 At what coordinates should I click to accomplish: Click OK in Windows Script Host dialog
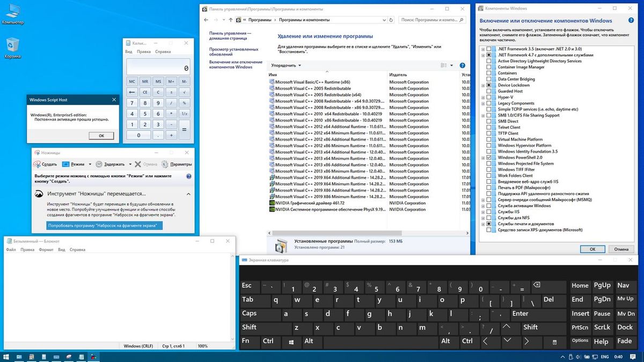(101, 136)
